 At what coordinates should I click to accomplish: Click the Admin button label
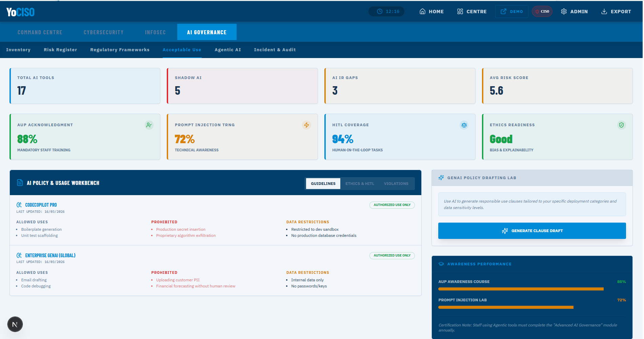579,12
